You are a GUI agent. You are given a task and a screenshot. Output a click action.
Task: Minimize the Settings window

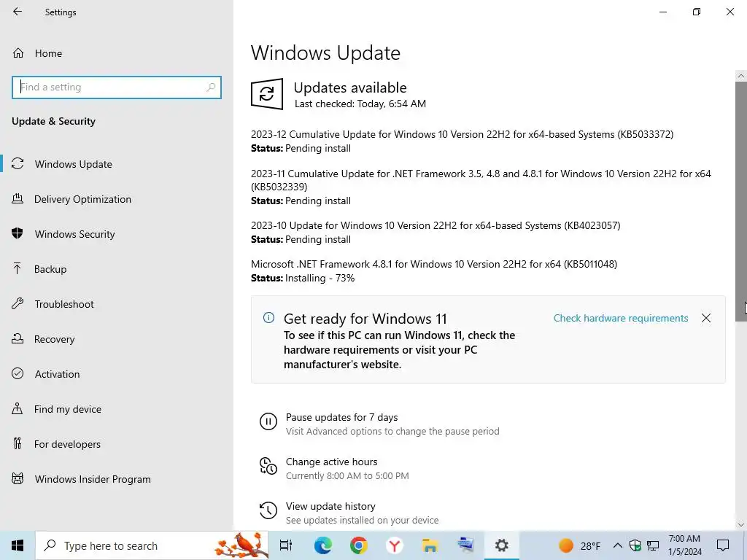pyautogui.click(x=663, y=12)
